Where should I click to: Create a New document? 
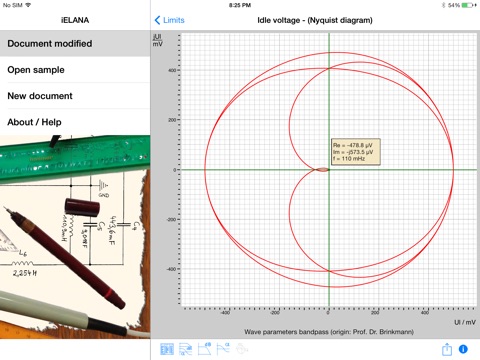click(x=75, y=96)
